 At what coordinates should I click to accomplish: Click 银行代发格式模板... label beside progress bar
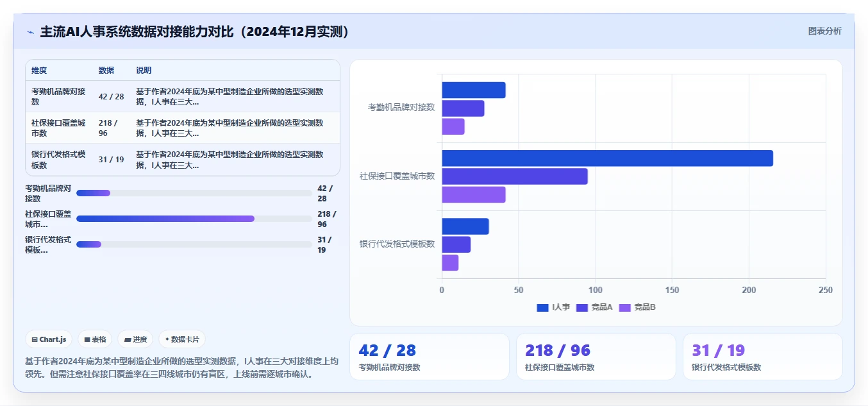click(48, 244)
